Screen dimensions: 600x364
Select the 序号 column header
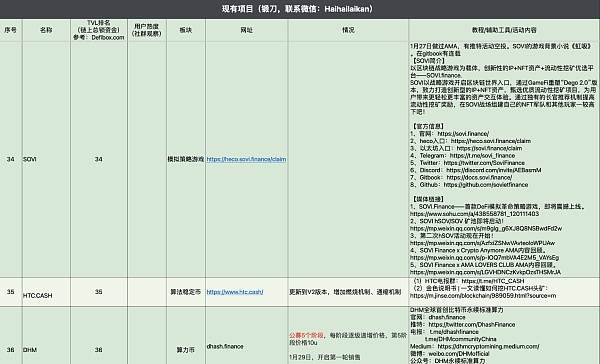[x=11, y=30]
